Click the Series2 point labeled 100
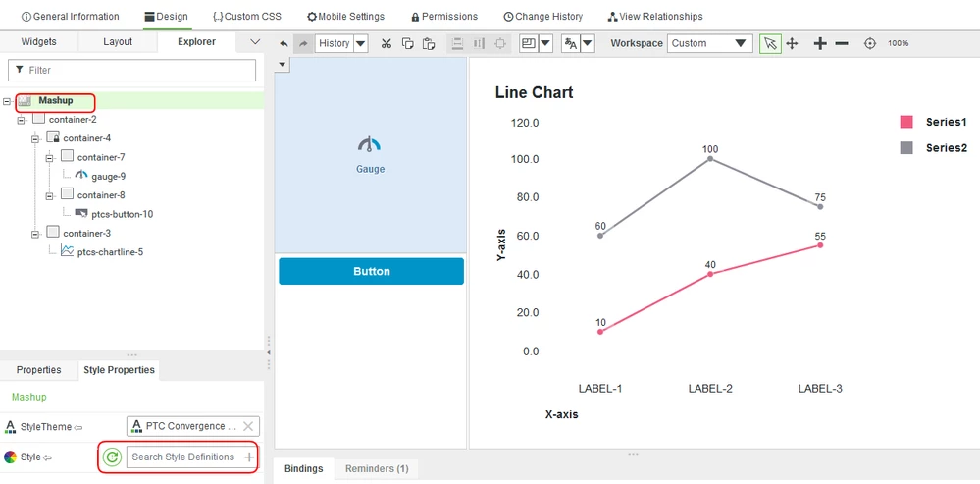This screenshot has height=484, width=980. [710, 159]
